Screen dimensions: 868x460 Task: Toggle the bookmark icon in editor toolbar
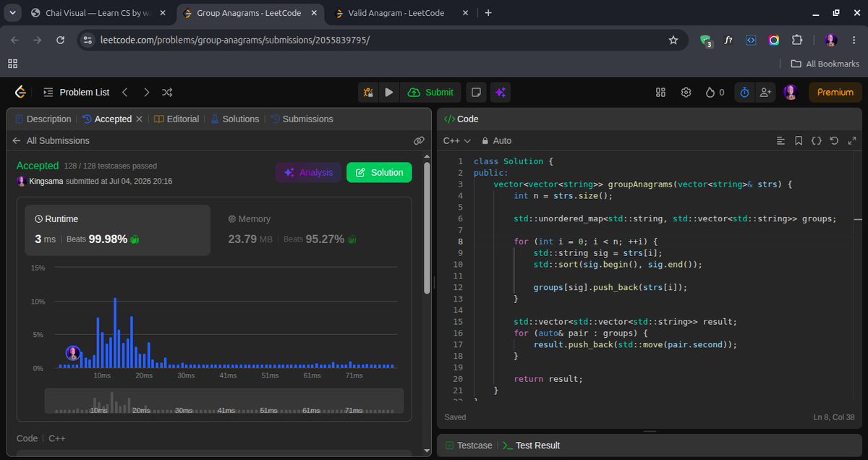click(799, 140)
